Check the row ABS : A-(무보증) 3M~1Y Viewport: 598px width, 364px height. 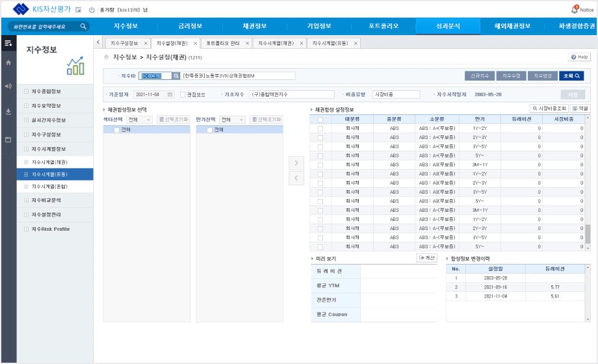pyautogui.click(x=320, y=211)
